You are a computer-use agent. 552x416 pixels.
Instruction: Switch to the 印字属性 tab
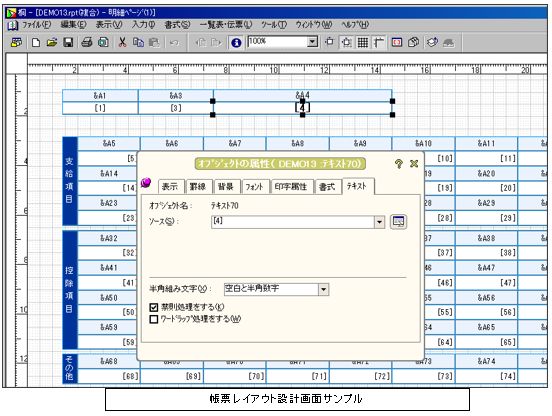[291, 187]
